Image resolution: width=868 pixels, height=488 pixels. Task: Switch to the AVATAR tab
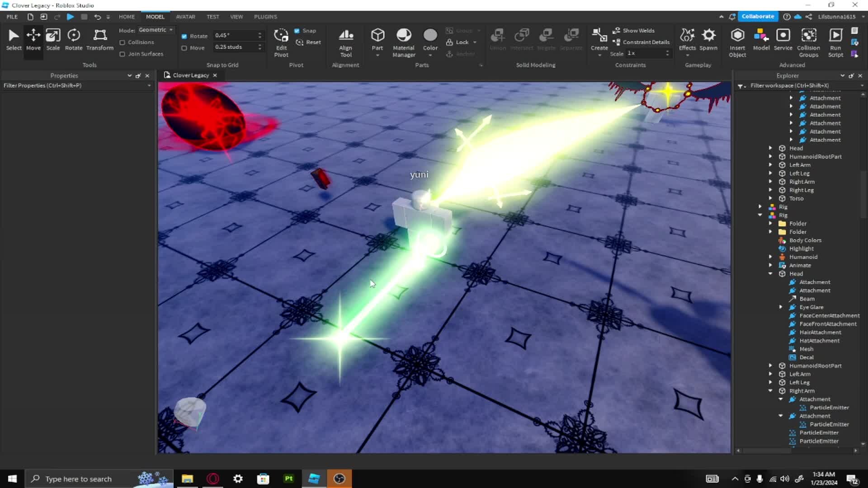pos(185,17)
